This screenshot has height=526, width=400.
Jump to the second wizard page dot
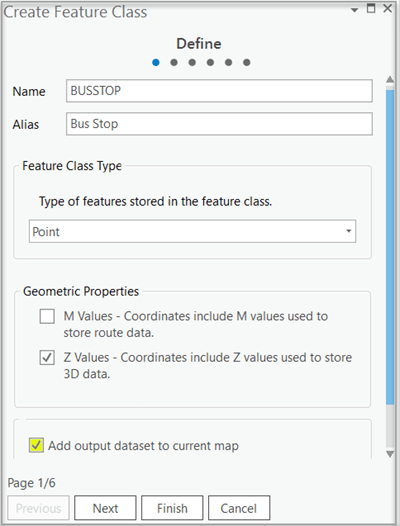click(174, 62)
